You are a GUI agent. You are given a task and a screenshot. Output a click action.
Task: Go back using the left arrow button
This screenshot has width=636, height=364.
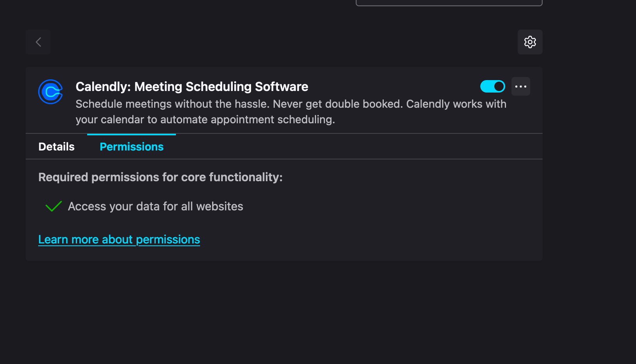(x=38, y=42)
